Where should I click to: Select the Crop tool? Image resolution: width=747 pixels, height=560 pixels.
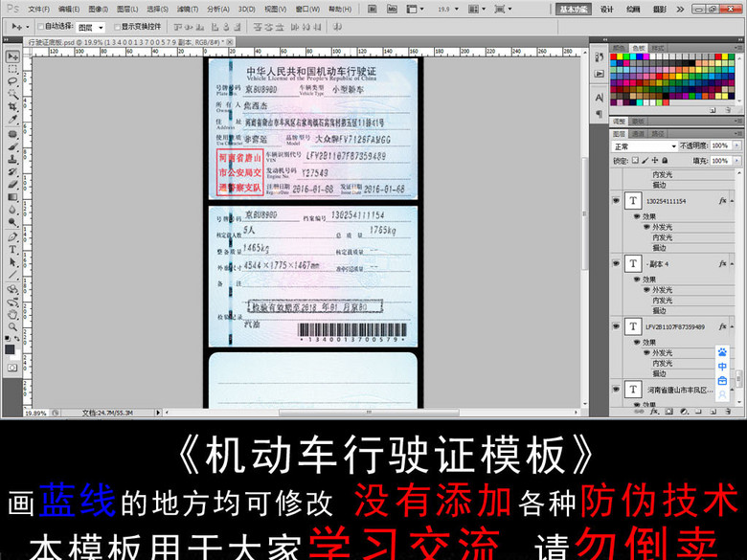12,106
